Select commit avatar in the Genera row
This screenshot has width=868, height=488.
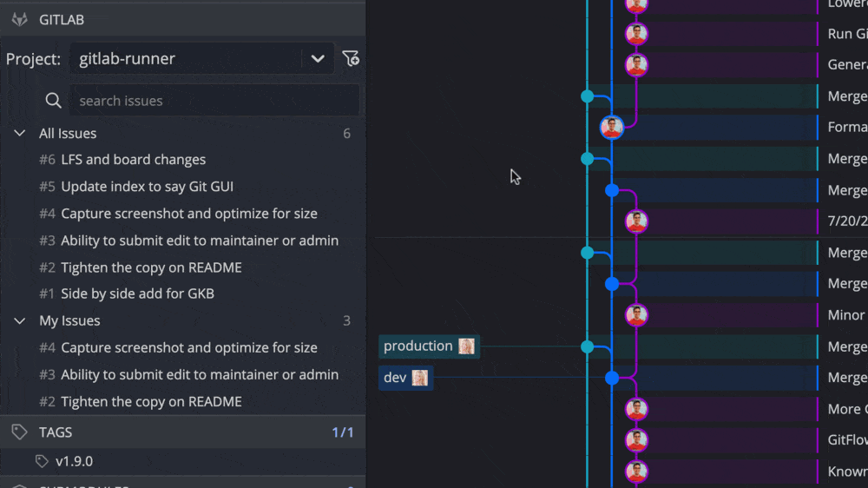[636, 65]
